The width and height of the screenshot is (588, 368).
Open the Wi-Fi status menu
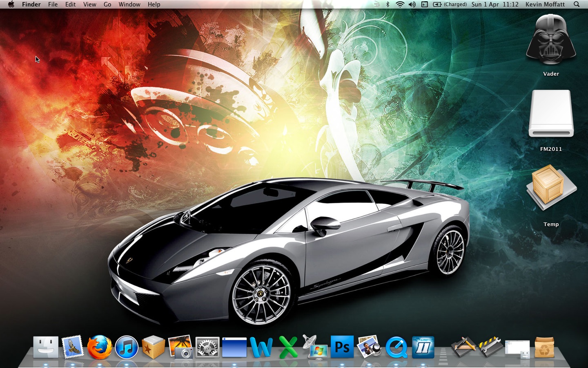point(400,4)
